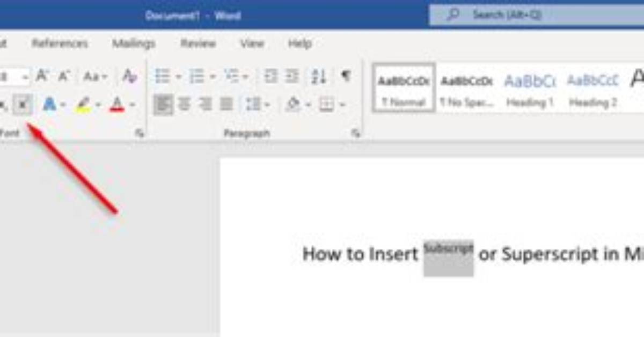Click the Numbering list icon
Screen dimensions: 644x337
[196, 77]
